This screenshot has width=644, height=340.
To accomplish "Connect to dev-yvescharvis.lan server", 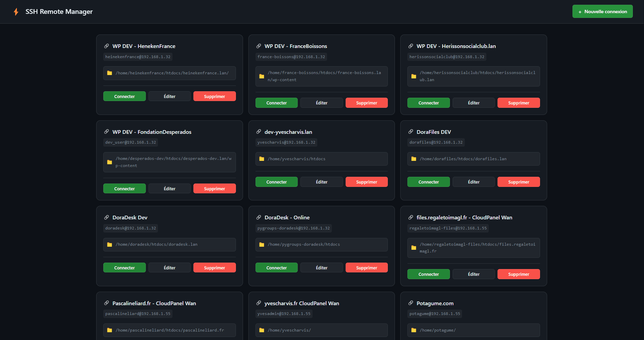I will tap(276, 182).
